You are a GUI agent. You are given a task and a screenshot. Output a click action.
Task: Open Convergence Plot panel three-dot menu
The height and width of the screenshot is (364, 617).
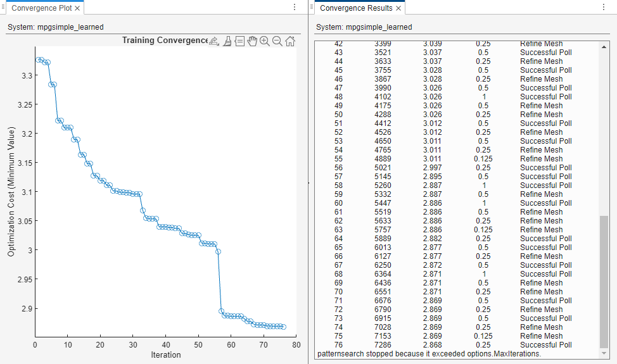pyautogui.click(x=294, y=8)
